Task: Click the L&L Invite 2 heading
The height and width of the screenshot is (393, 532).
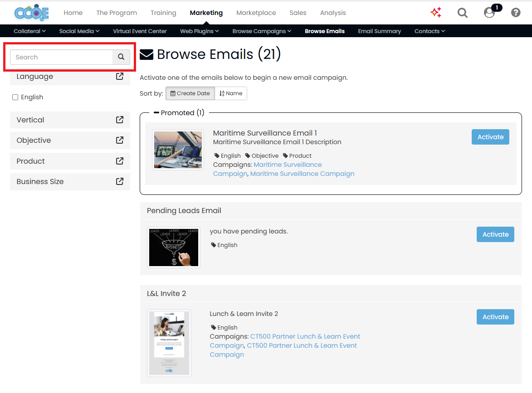Action: [x=166, y=294]
